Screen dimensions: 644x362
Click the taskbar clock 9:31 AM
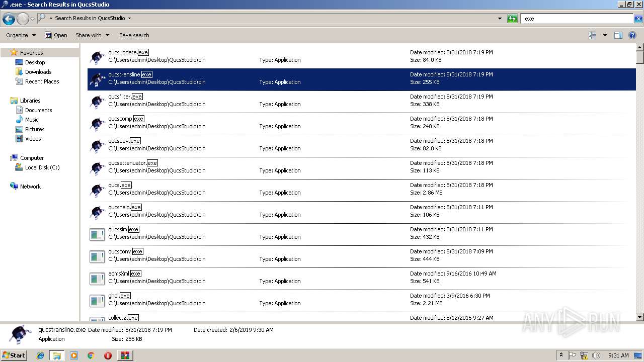[618, 355]
